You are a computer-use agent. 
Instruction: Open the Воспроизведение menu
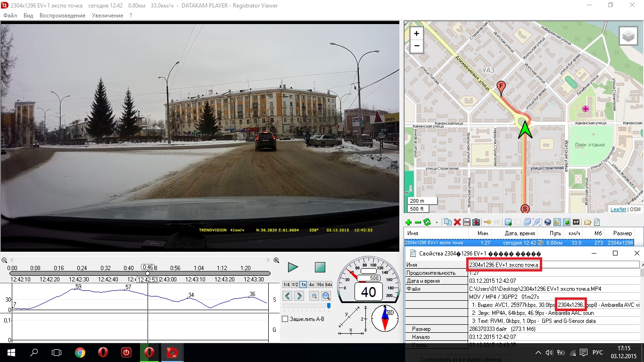coord(62,16)
